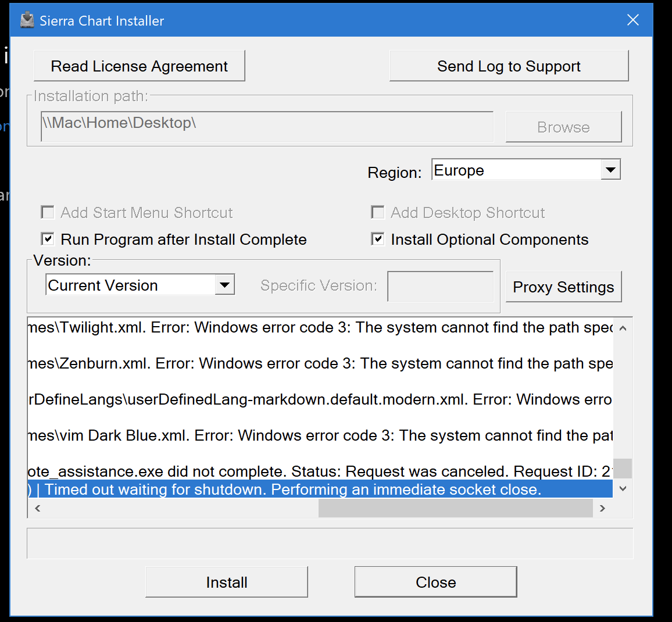Open the Read License Agreement button
672x622 pixels.
click(140, 66)
